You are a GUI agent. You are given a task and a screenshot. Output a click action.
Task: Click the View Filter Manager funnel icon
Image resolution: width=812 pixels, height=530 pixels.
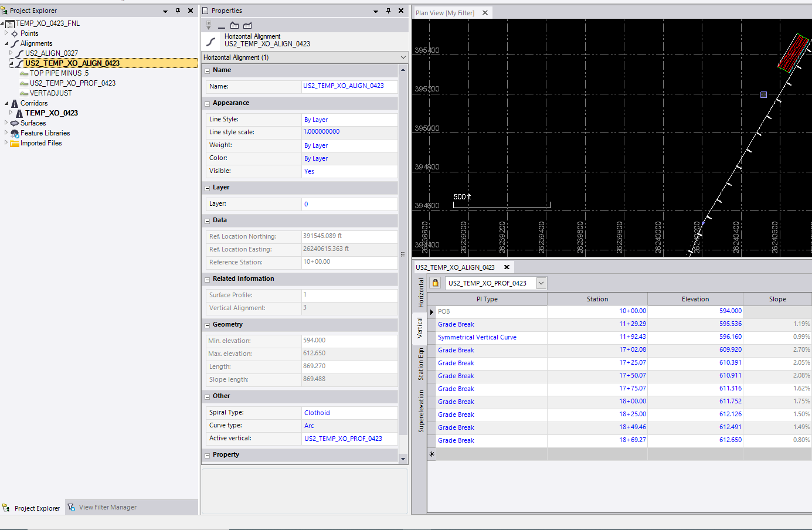[x=72, y=507]
